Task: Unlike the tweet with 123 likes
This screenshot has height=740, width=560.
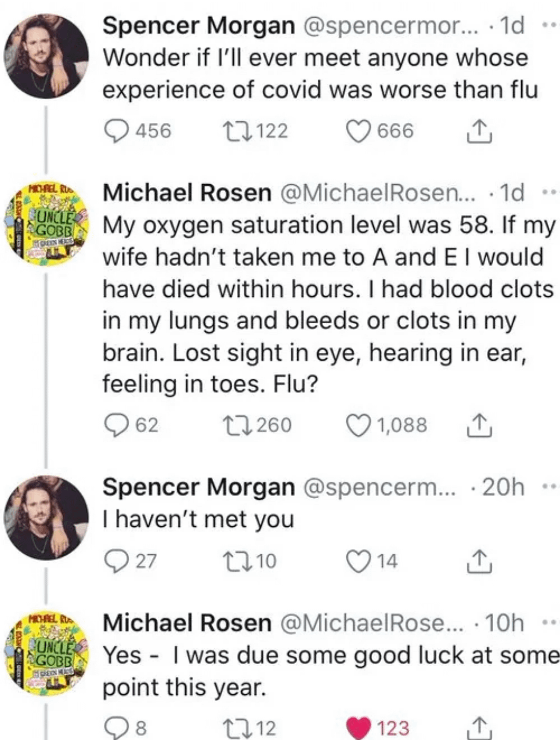Action: 359,728
